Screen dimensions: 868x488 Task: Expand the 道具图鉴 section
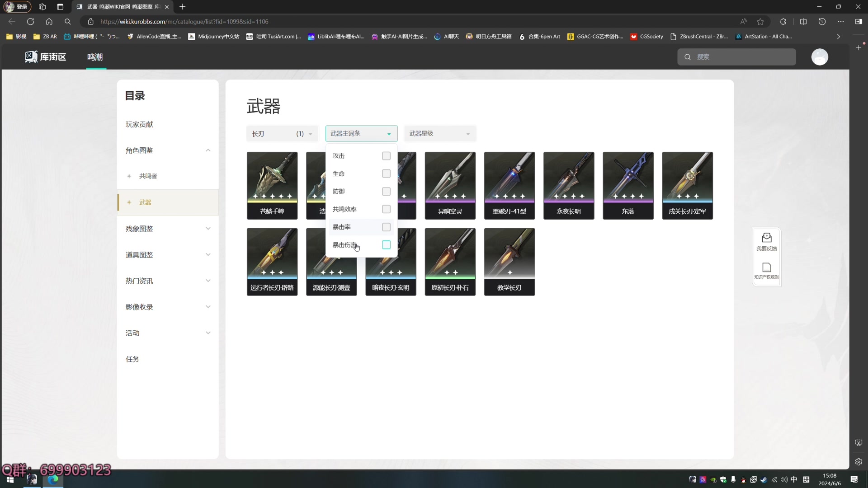click(x=208, y=255)
